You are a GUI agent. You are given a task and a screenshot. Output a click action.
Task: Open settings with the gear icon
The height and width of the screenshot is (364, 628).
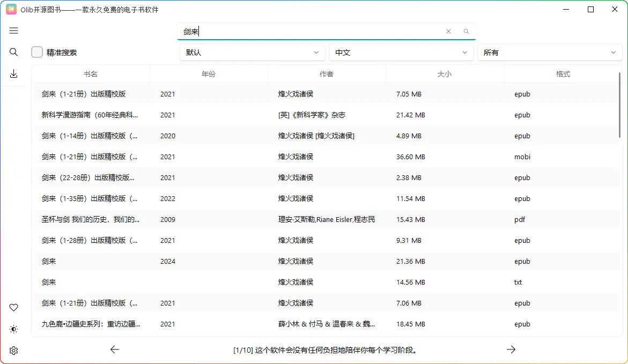tap(14, 351)
